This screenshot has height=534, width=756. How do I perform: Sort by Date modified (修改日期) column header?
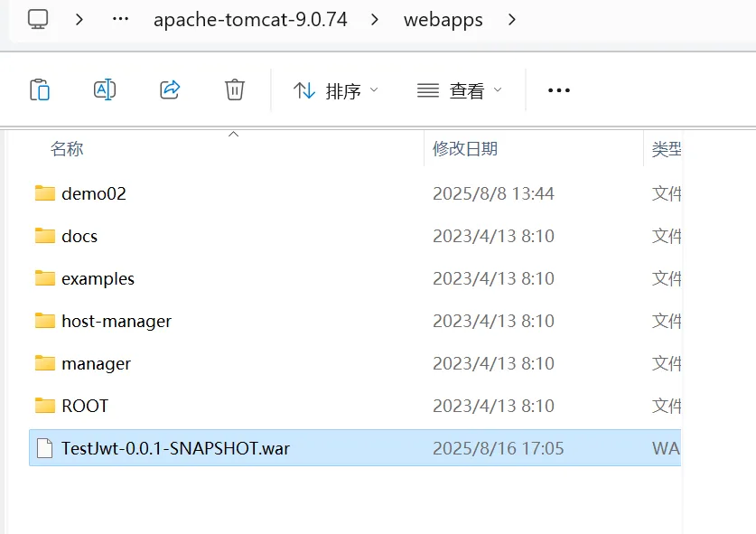point(465,149)
